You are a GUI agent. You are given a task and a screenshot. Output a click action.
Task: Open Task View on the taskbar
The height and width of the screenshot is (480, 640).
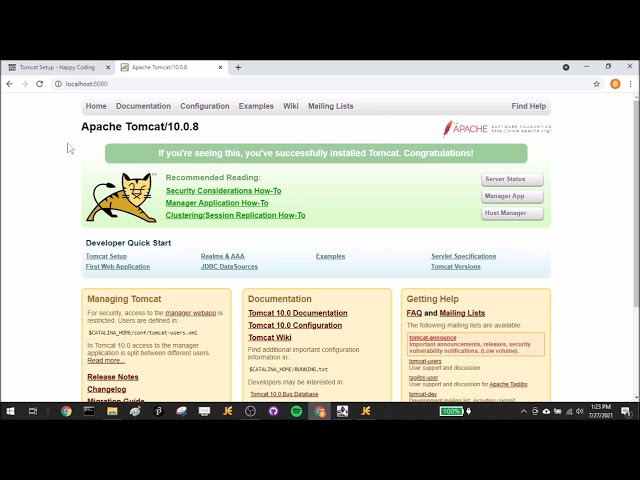pos(33,411)
